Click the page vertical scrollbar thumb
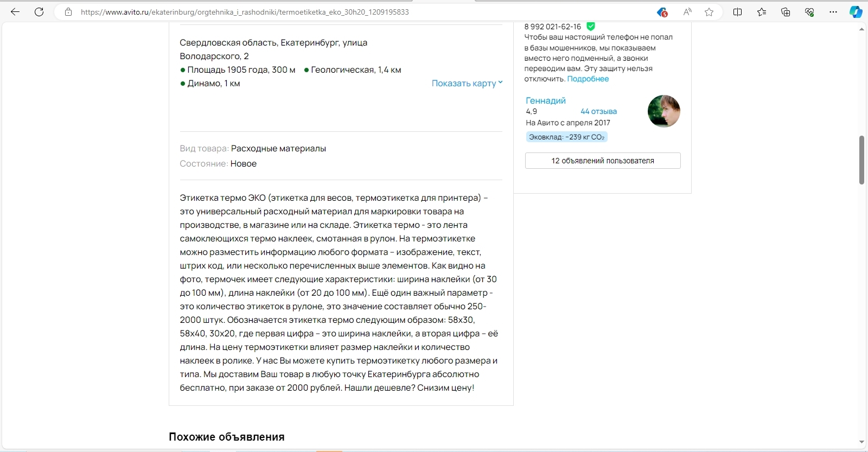Image resolution: width=868 pixels, height=452 pixels. coord(861,160)
